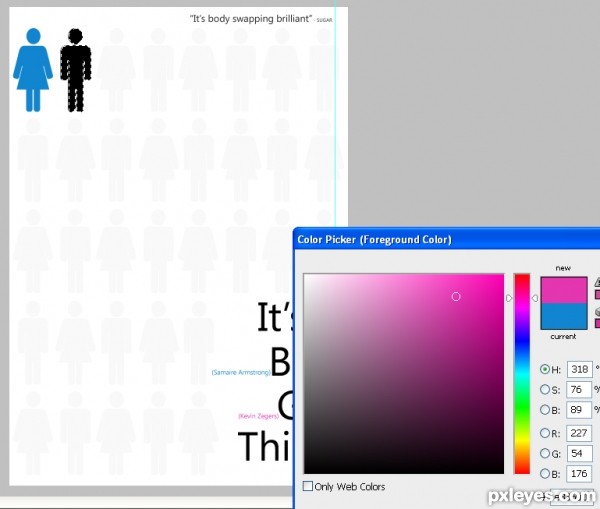Image resolution: width=600 pixels, height=509 pixels.
Task: Select the H hue radio button
Action: click(545, 369)
